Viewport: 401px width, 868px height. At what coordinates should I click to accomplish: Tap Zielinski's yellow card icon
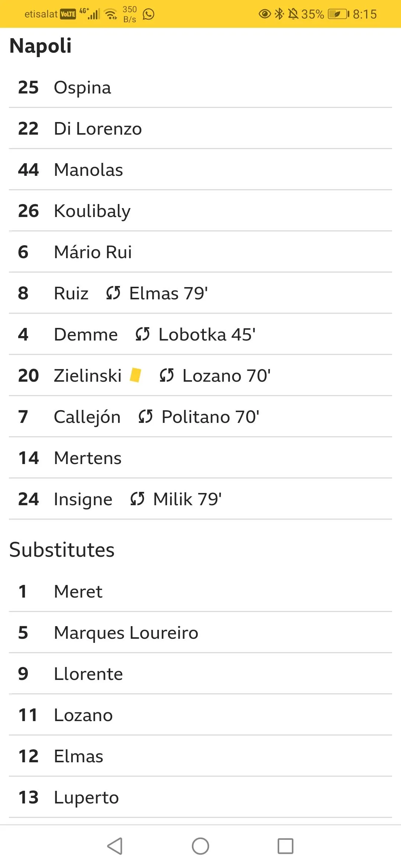[x=136, y=375]
